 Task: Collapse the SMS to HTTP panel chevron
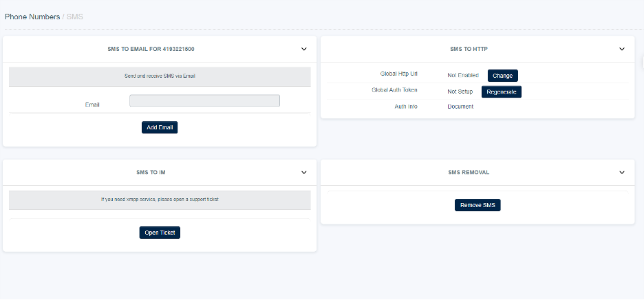pyautogui.click(x=622, y=49)
